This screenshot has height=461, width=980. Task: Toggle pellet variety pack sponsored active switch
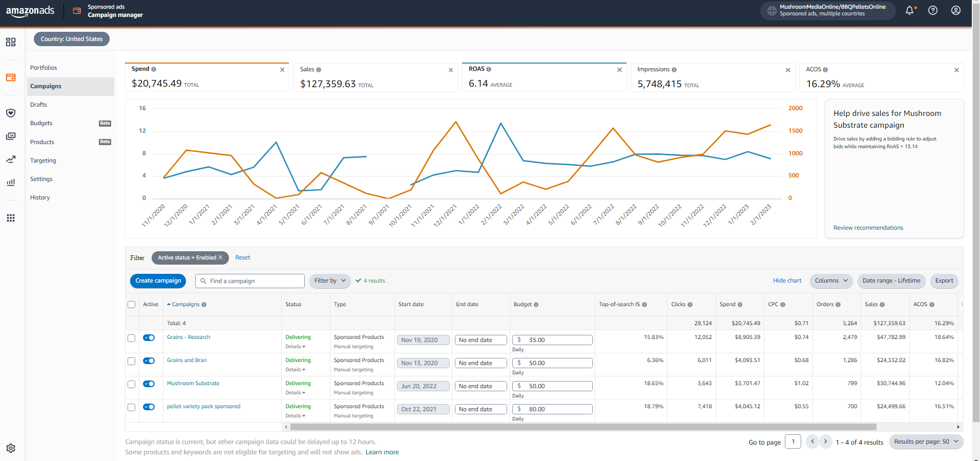click(x=149, y=407)
